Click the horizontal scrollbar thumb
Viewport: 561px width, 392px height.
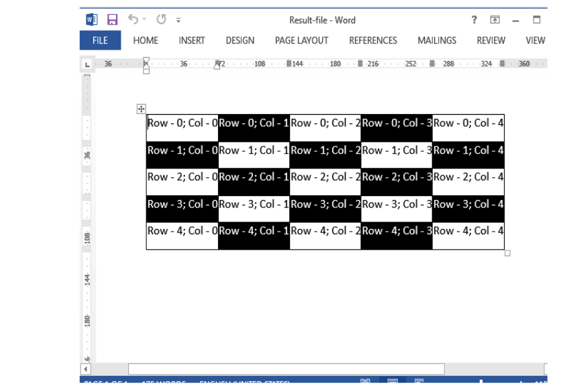point(287,369)
